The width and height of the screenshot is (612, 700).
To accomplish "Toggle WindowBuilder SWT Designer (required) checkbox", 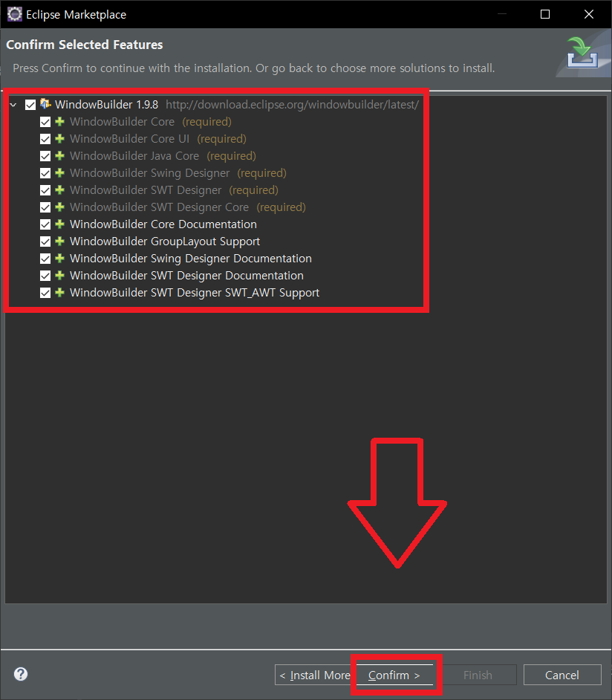I will (45, 190).
